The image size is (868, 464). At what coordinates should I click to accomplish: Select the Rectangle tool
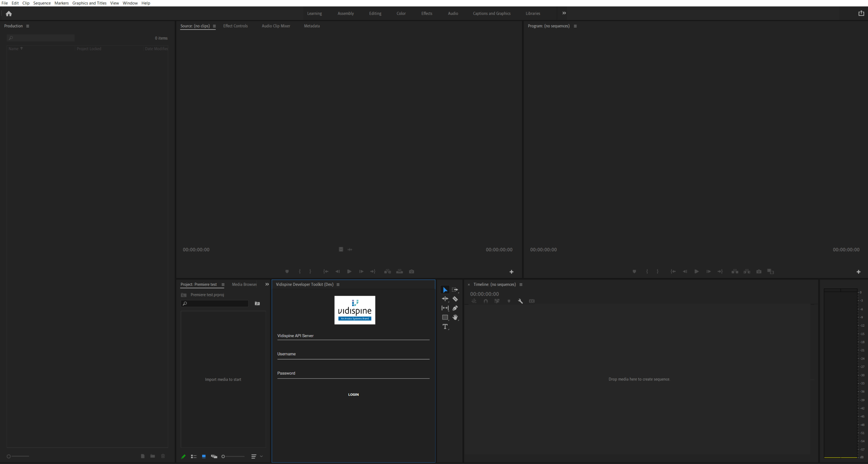445,317
